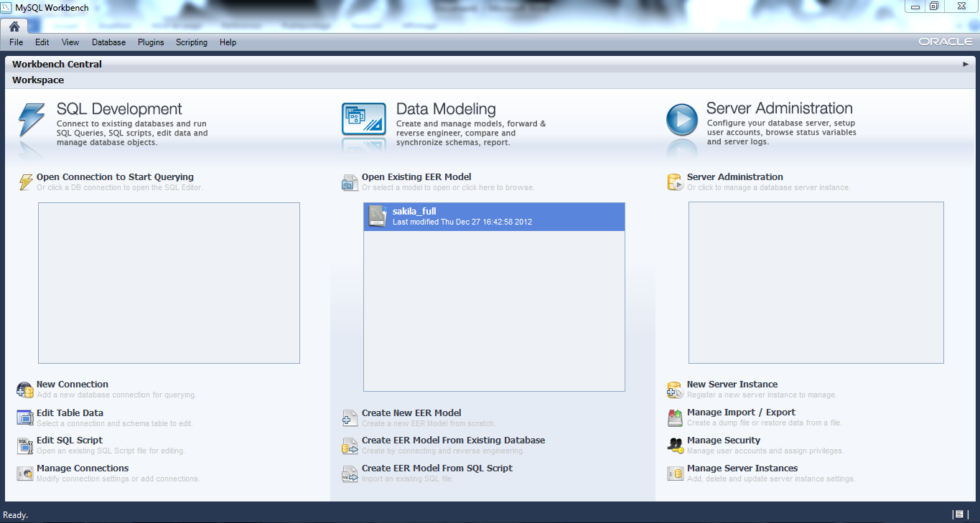
Task: Click the Manage Security icon
Action: point(675,446)
